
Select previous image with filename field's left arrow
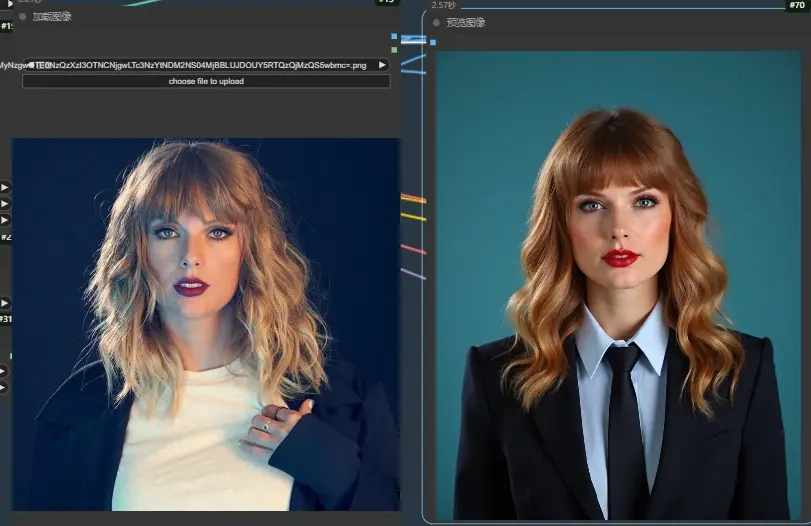pyautogui.click(x=31, y=65)
